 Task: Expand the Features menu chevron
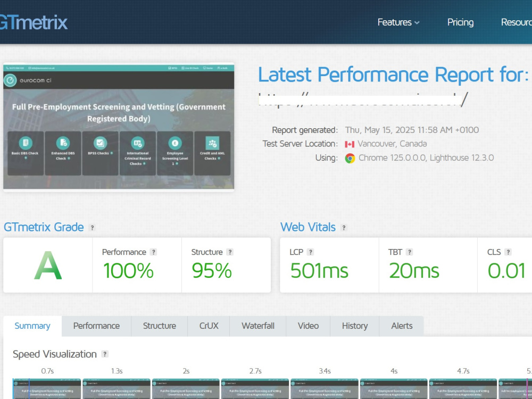417,23
